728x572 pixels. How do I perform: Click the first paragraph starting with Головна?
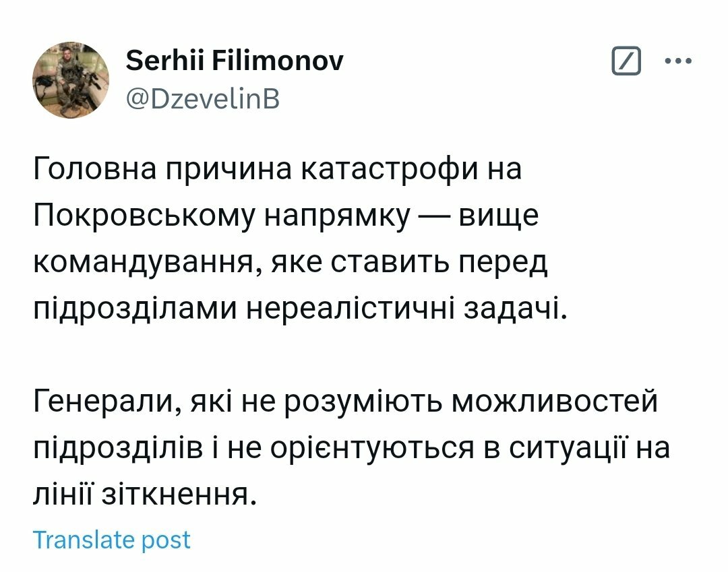(301, 238)
